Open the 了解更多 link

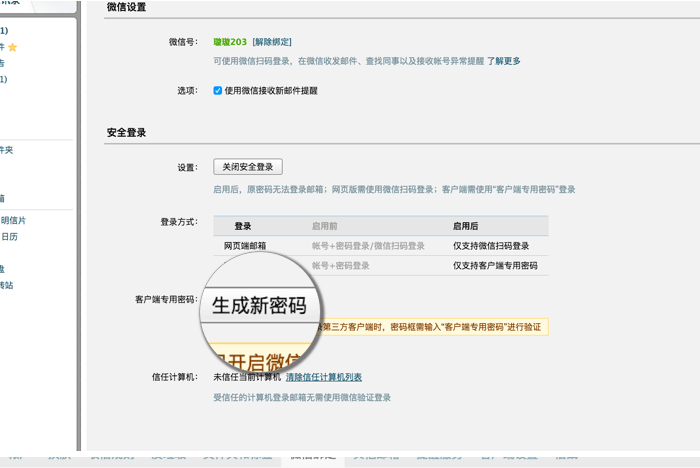tap(503, 61)
